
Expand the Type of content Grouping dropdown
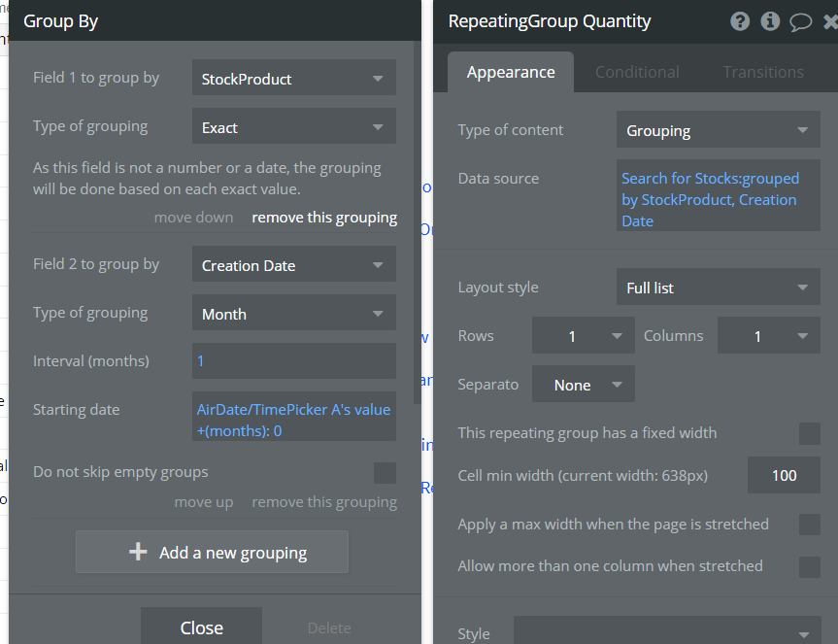(718, 130)
